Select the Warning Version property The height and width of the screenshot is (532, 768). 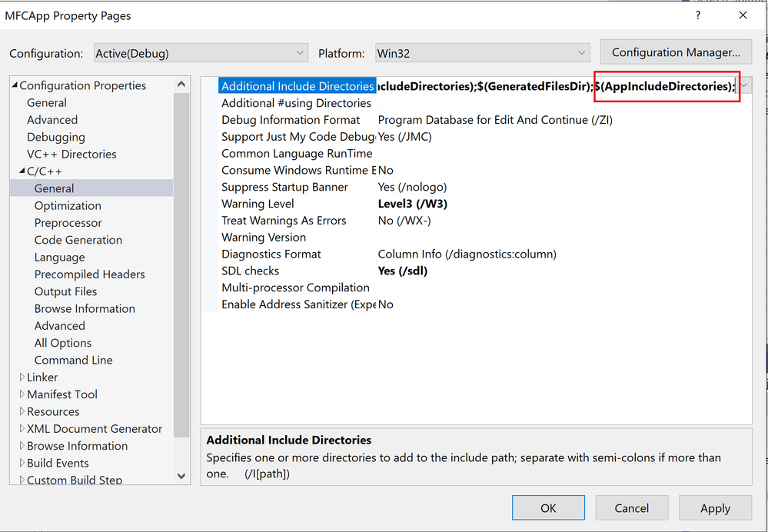tap(264, 237)
